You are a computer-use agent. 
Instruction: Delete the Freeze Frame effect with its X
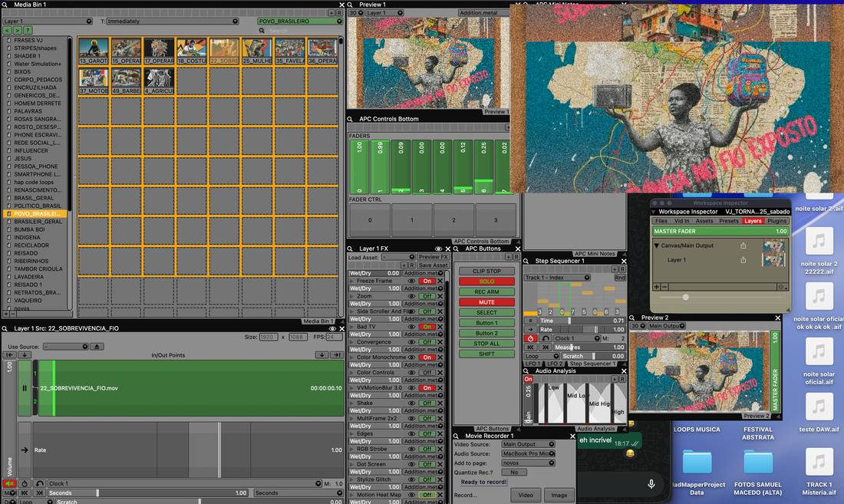440,281
